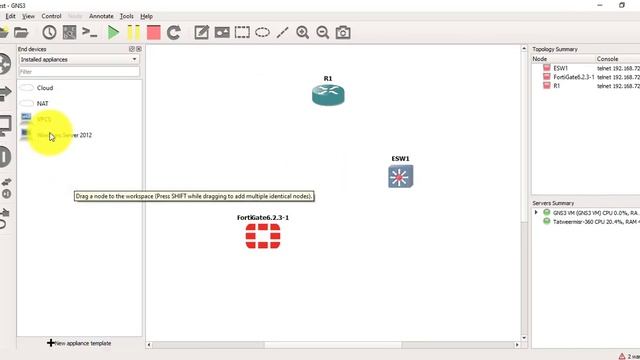Click the Node column header
The height and width of the screenshot is (360, 640).
point(563,59)
